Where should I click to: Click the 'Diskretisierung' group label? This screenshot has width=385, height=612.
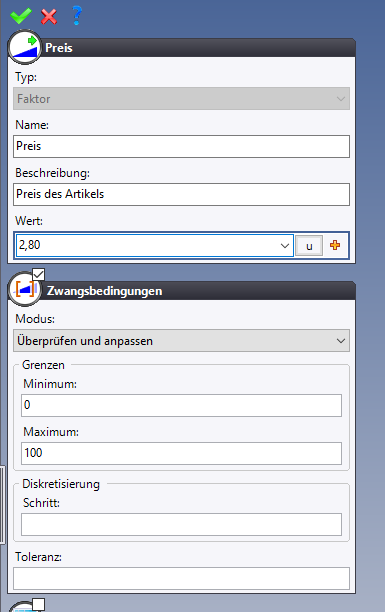point(61,484)
